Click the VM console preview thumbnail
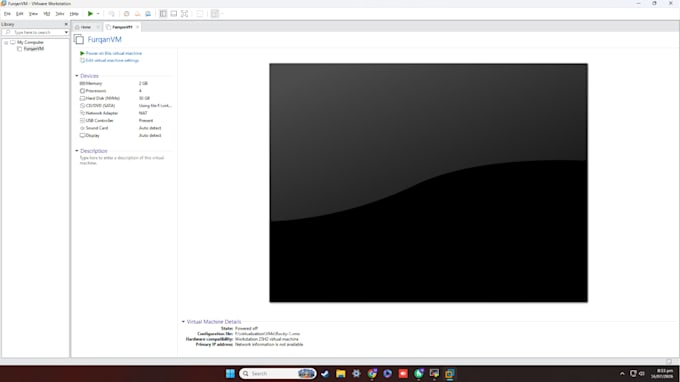 428,183
